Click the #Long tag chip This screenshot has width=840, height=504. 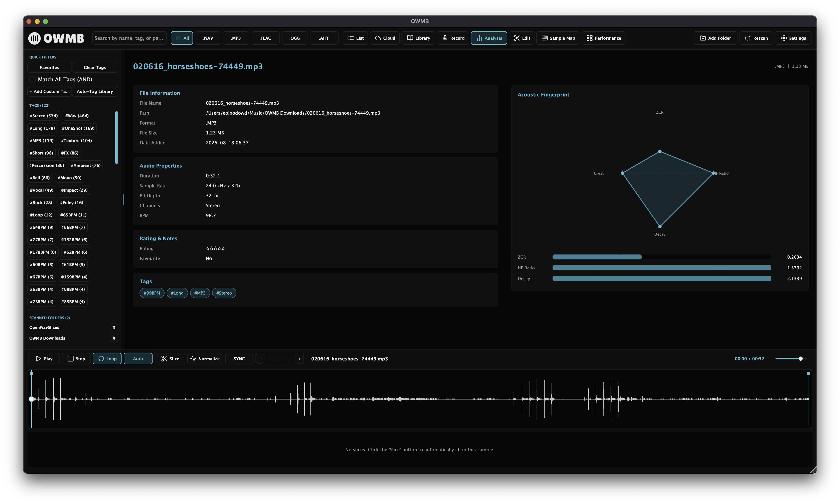click(x=177, y=293)
